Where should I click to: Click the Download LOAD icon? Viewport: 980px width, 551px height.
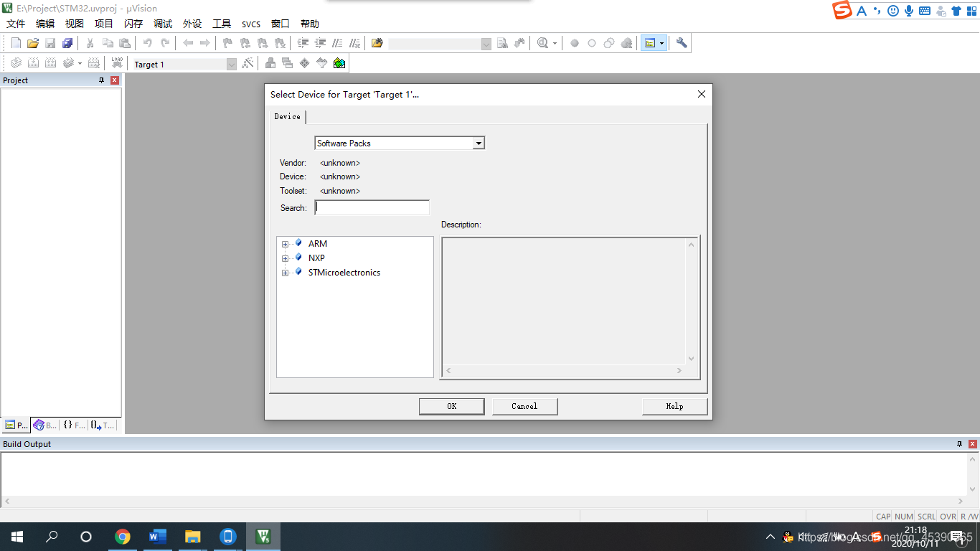117,63
